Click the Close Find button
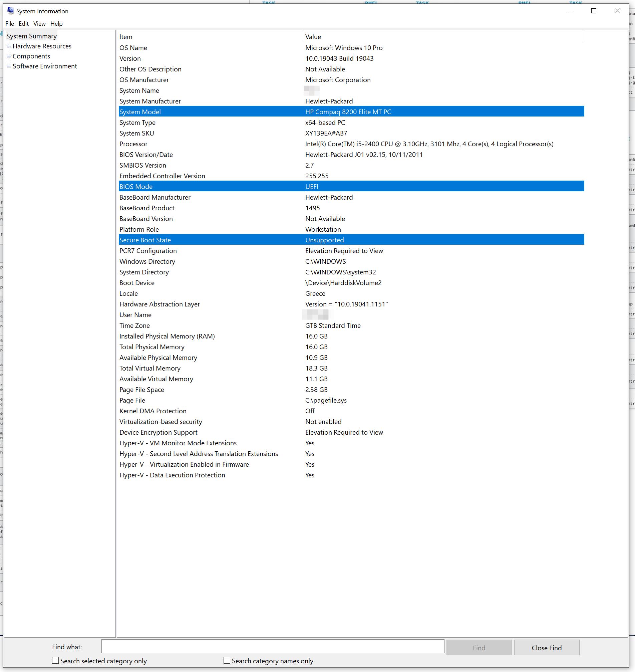 (x=546, y=647)
